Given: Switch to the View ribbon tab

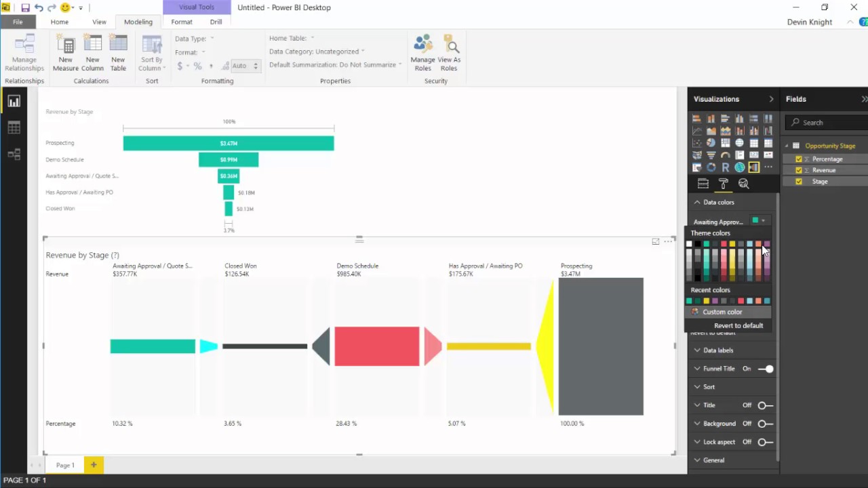Looking at the screenshot, I should (x=100, y=22).
